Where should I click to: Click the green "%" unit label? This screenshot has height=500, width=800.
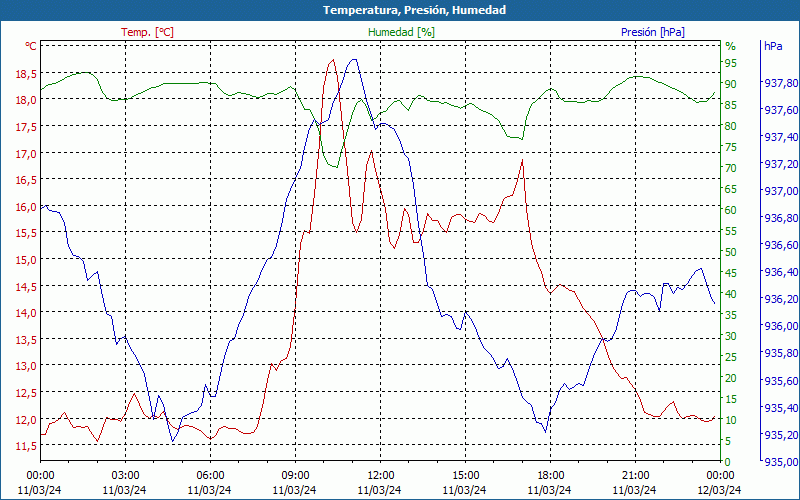[x=731, y=46]
